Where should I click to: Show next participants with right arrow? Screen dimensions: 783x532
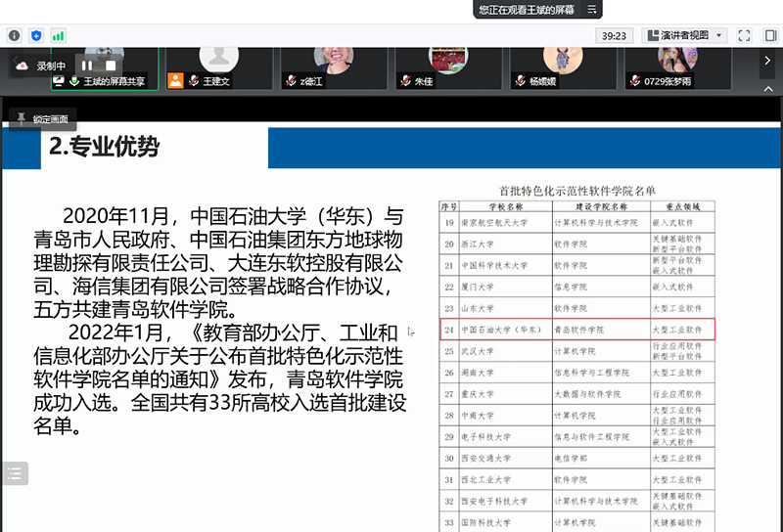click(767, 61)
